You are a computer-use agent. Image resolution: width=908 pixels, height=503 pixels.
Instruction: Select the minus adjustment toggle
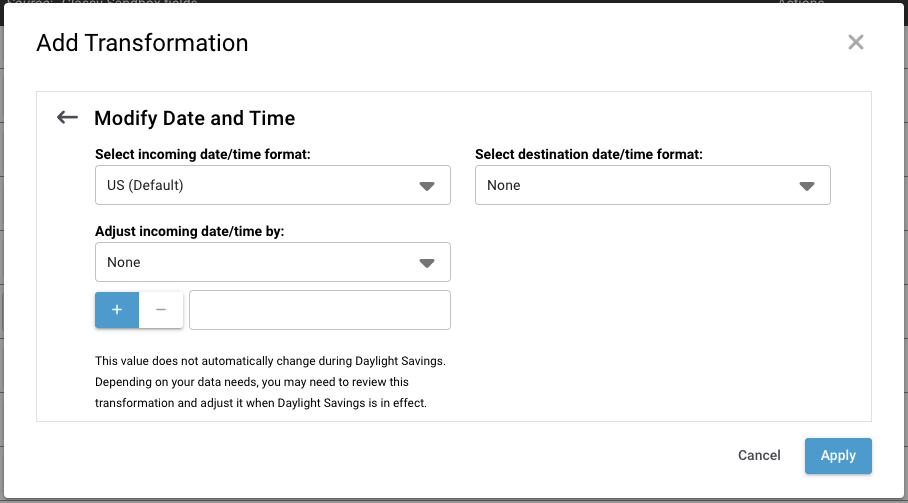click(161, 310)
